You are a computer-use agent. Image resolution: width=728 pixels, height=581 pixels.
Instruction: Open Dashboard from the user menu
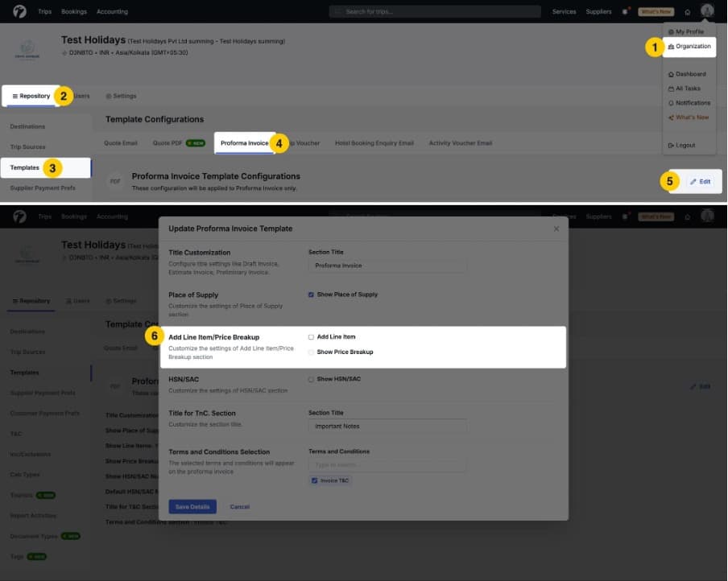click(x=687, y=74)
